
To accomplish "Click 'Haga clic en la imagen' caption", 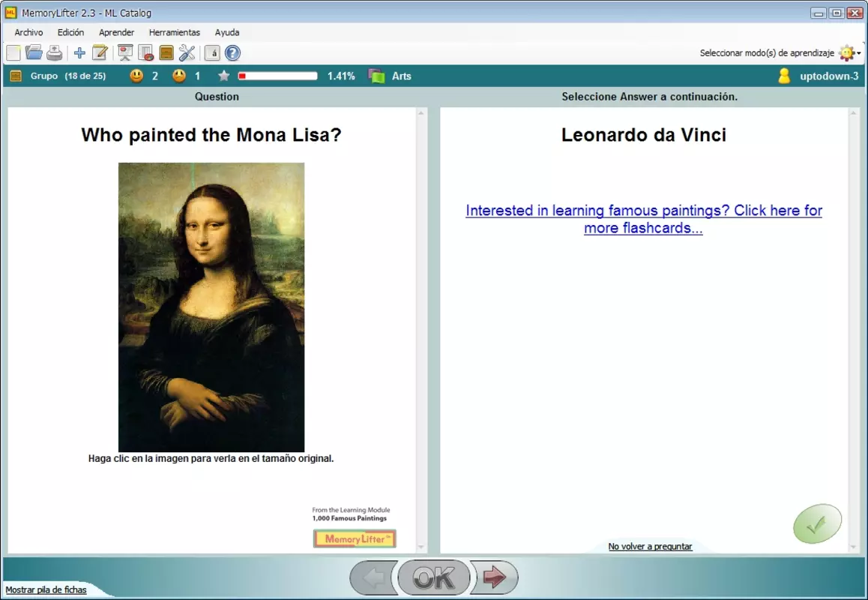I will (x=211, y=459).
